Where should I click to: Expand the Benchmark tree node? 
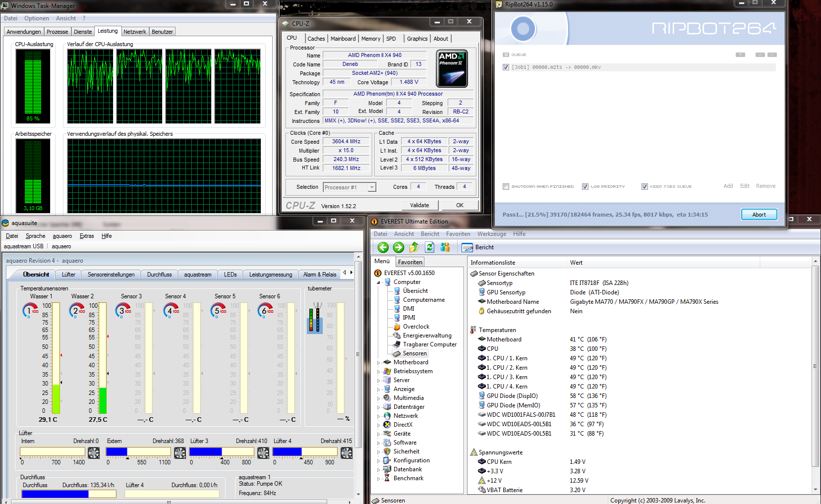(379, 479)
